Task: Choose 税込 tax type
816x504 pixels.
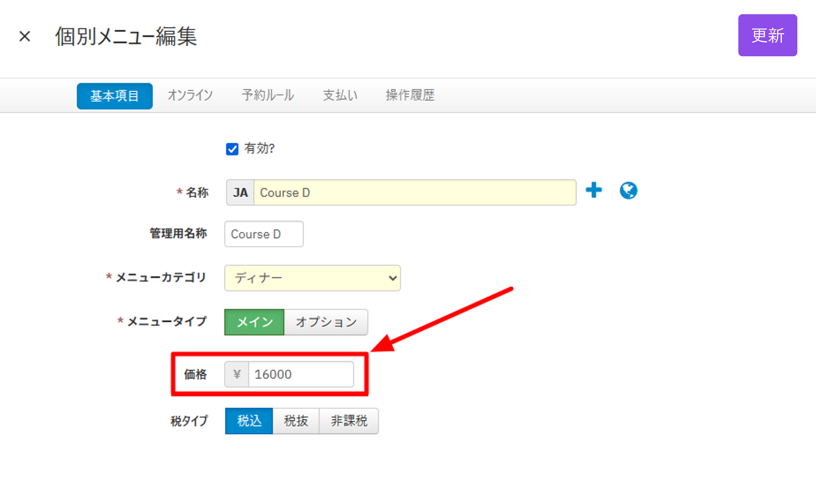Action: pos(249,421)
